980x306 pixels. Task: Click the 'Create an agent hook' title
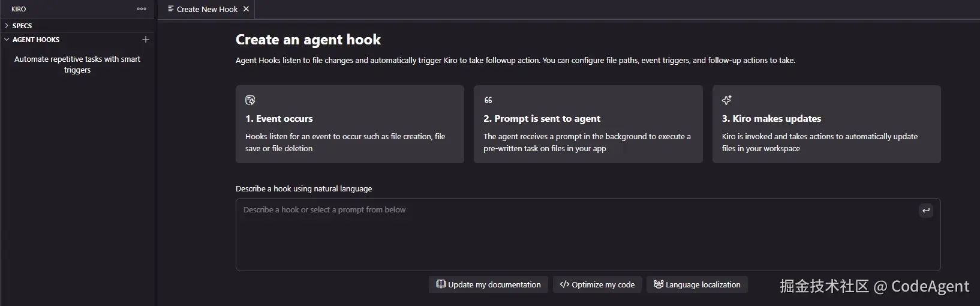pos(308,40)
